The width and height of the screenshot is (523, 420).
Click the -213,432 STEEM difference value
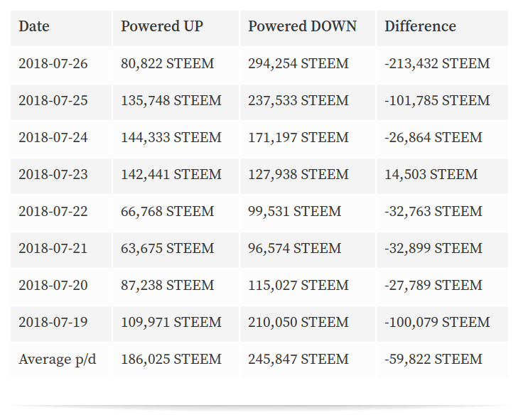pos(437,63)
